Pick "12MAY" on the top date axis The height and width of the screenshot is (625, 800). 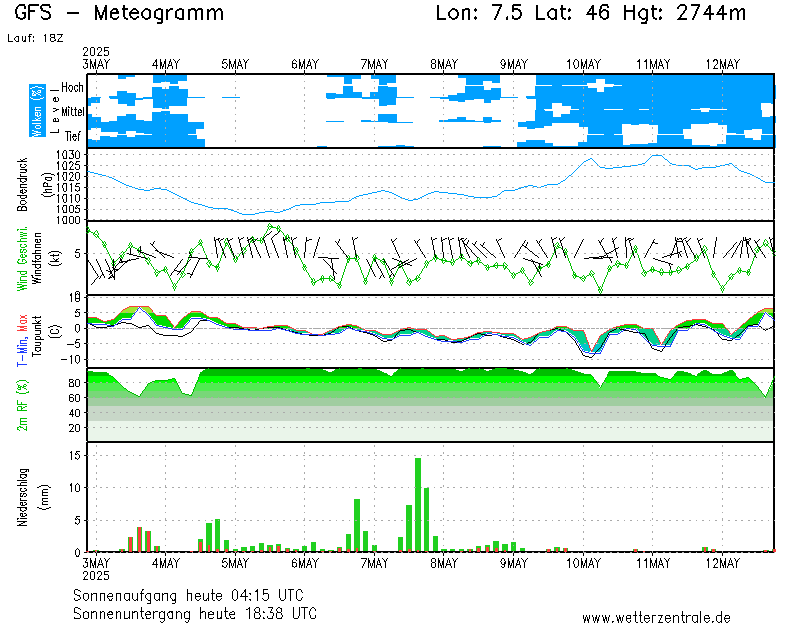click(723, 65)
